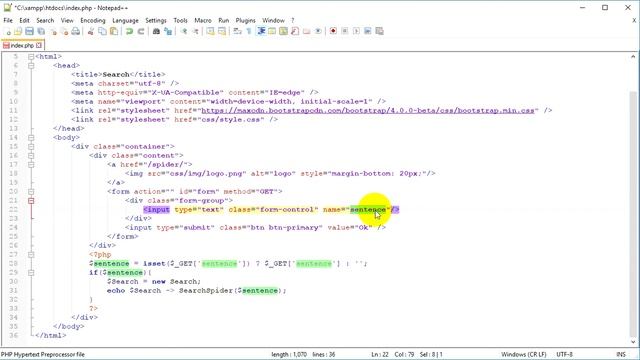Click the highlighted word sentence on line 22
The height and width of the screenshot is (360, 640).
coord(368,209)
